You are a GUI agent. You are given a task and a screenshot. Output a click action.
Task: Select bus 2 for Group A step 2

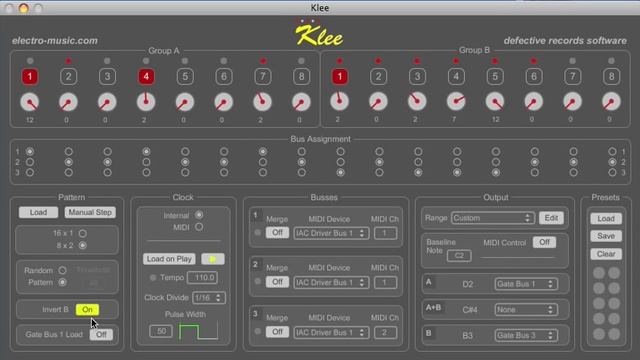pyautogui.click(x=69, y=162)
